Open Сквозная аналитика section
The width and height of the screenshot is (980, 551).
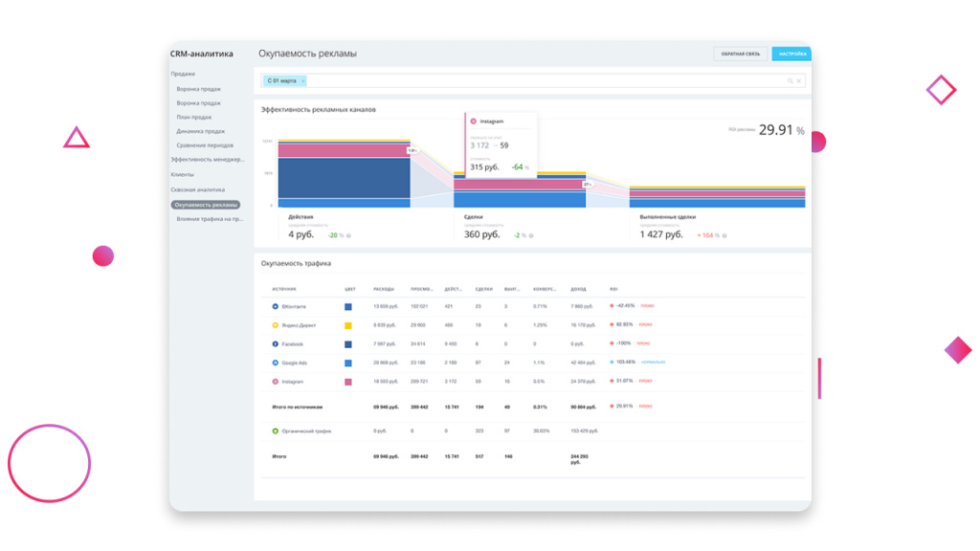pyautogui.click(x=198, y=190)
